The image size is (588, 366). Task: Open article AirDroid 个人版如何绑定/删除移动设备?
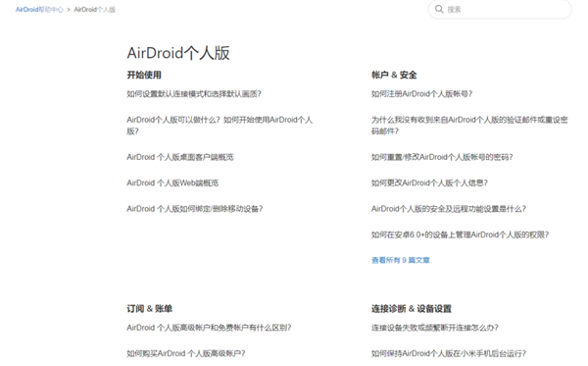coord(195,209)
